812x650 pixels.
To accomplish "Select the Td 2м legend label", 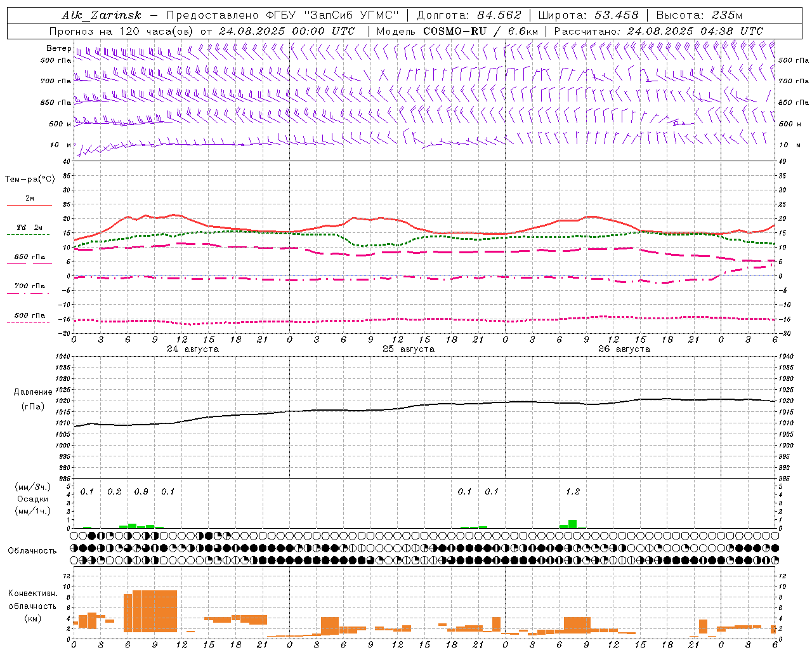I will click(x=29, y=227).
